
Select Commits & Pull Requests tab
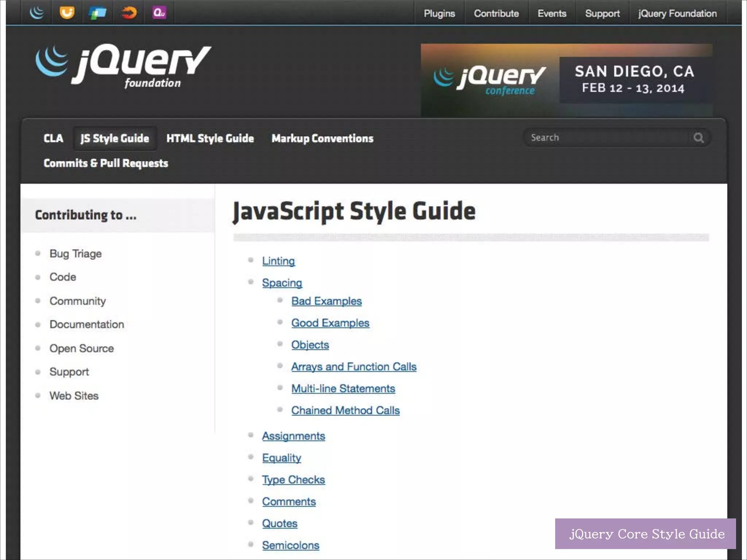click(x=106, y=163)
